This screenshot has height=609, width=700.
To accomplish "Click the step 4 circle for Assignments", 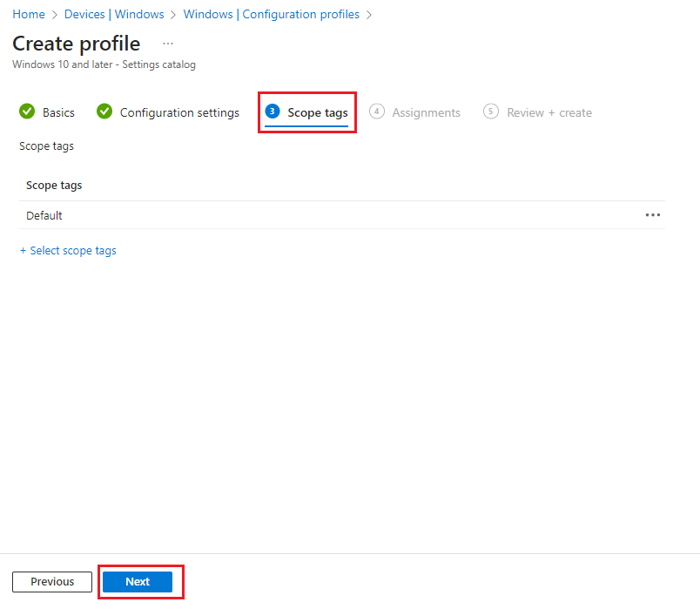I will pyautogui.click(x=377, y=112).
